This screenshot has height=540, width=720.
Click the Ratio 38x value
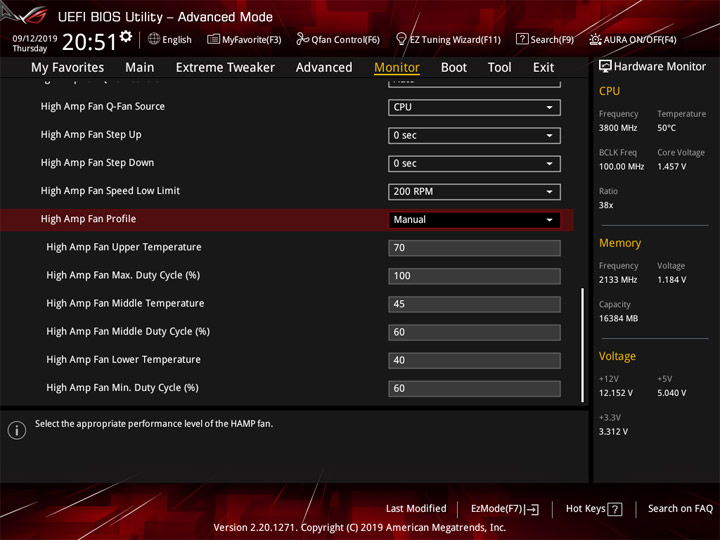(606, 205)
